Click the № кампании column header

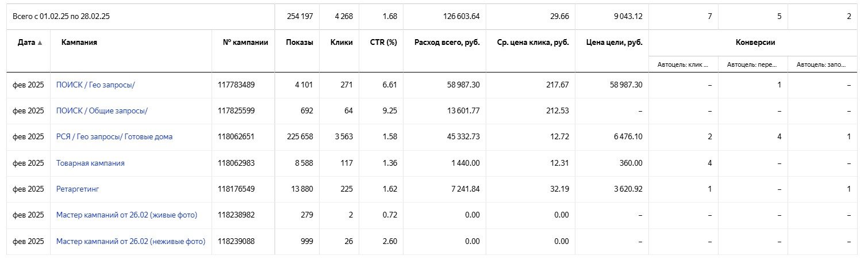pyautogui.click(x=245, y=43)
